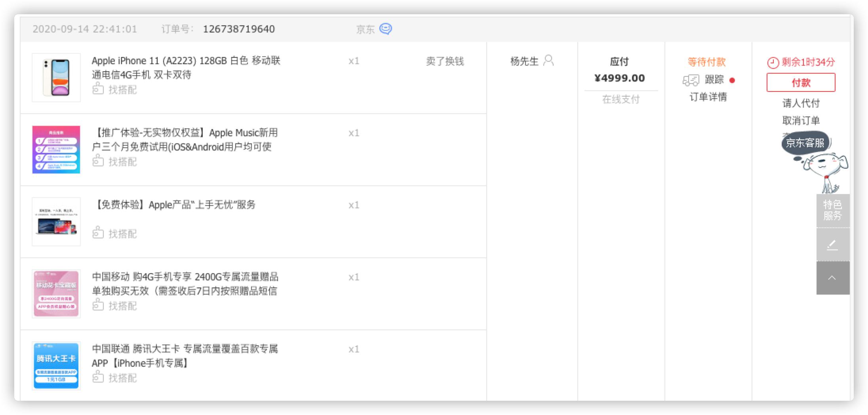Click the 卖了换钱 trade-in link
This screenshot has height=415, width=868.
(x=445, y=61)
